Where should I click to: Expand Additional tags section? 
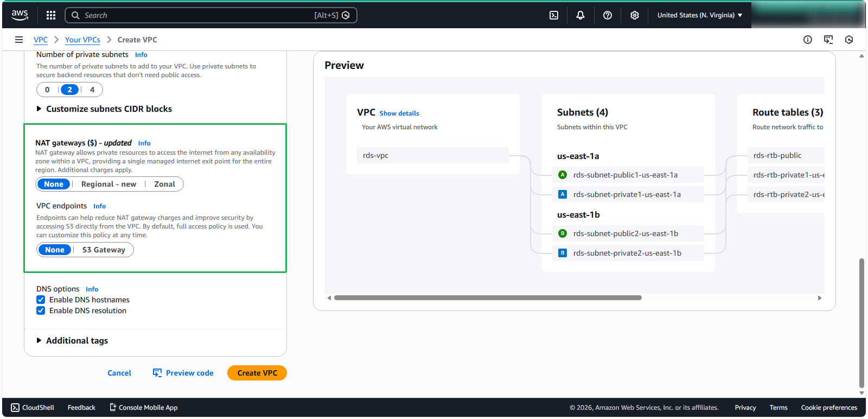[x=72, y=340]
